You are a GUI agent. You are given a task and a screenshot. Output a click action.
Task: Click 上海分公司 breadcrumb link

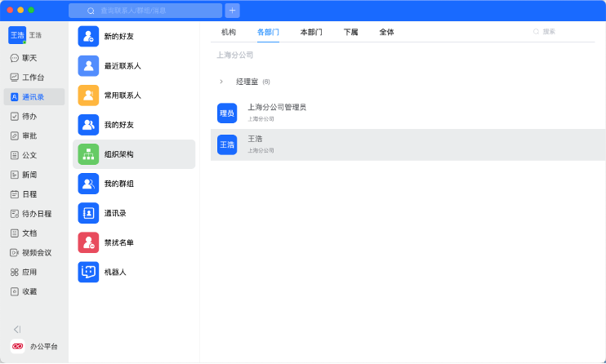[x=235, y=55]
